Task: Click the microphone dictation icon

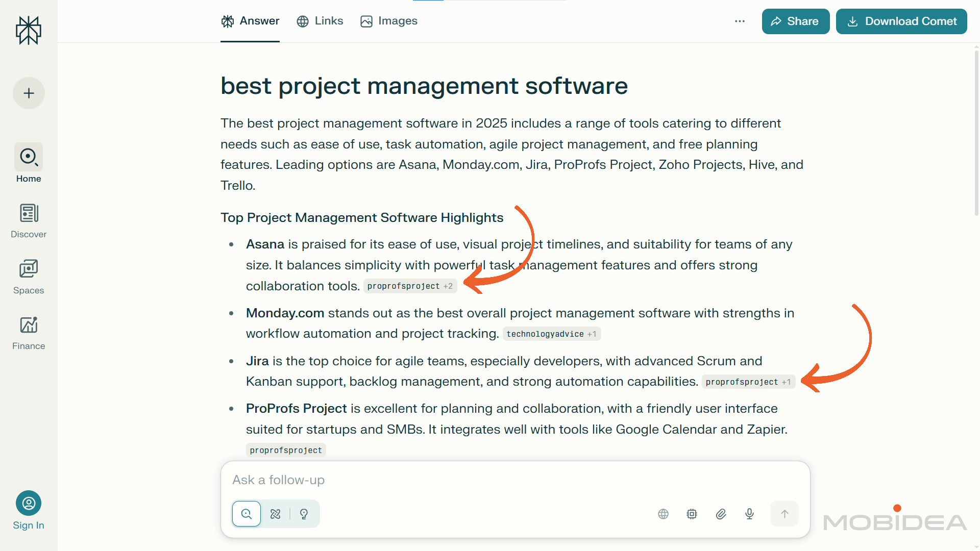Action: pos(749,514)
